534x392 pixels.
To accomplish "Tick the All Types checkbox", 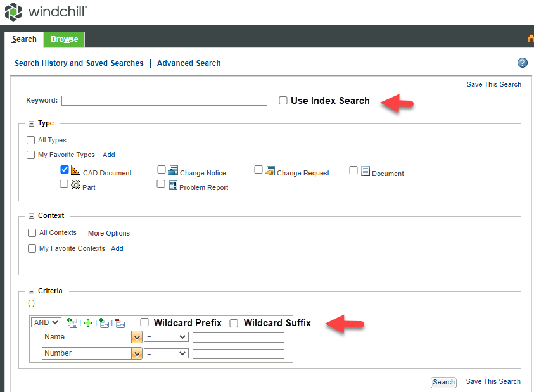I will pyautogui.click(x=31, y=140).
